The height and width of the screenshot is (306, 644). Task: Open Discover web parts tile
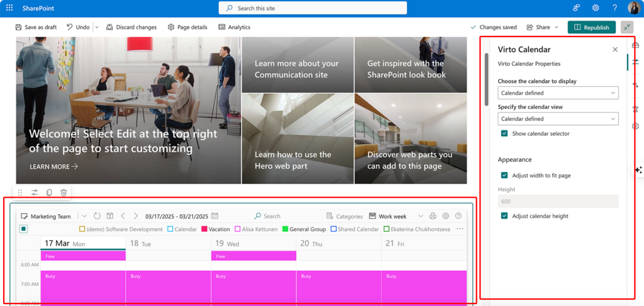pyautogui.click(x=411, y=139)
